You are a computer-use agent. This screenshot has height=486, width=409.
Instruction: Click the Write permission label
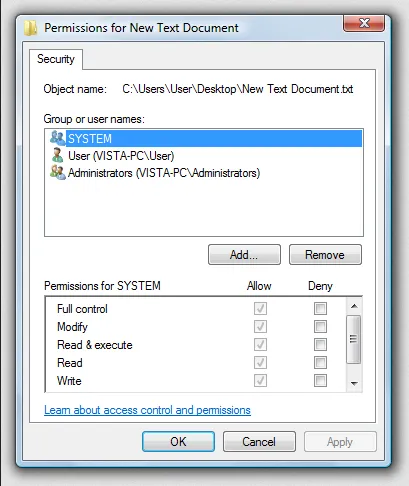pos(69,381)
